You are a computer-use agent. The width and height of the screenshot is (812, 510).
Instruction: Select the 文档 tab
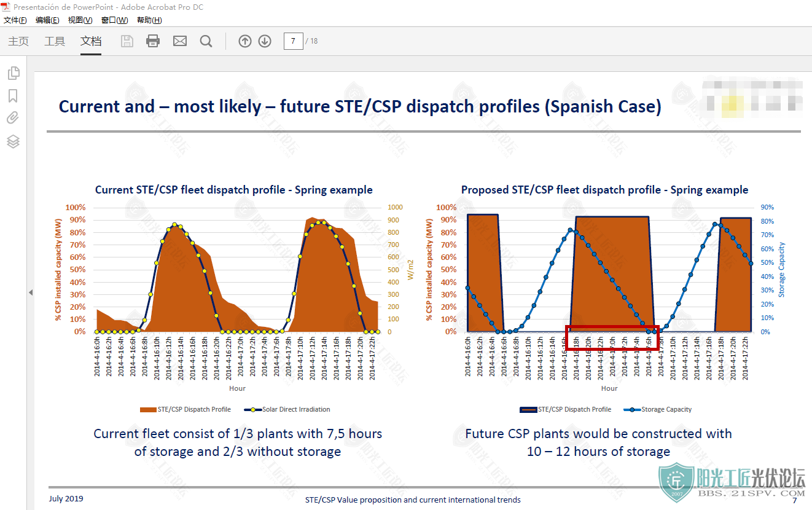[x=91, y=41]
